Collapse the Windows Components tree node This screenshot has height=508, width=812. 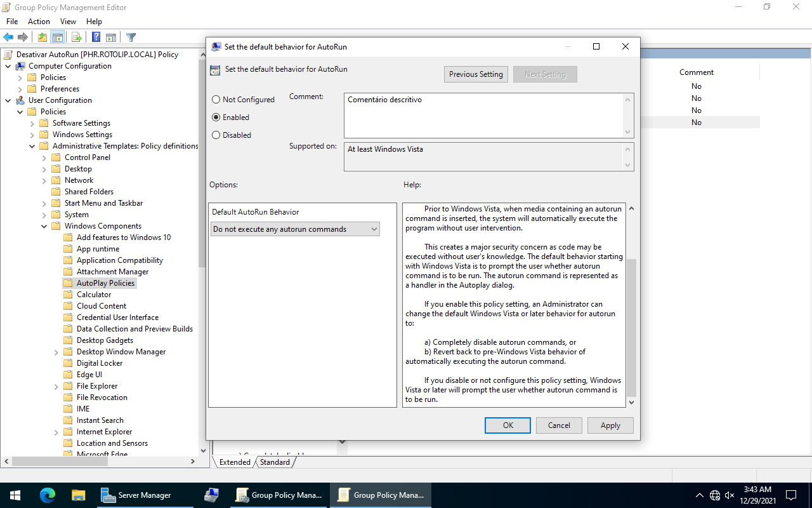[x=44, y=226]
